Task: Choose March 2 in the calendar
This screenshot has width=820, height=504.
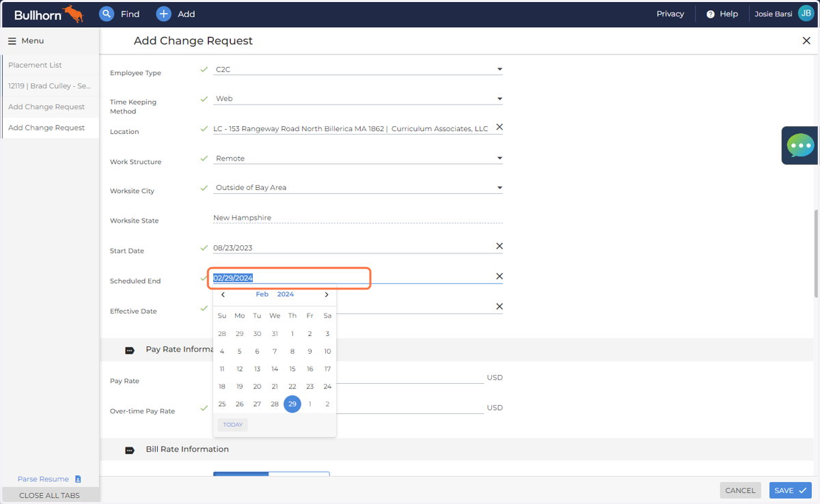Action: pyautogui.click(x=327, y=404)
